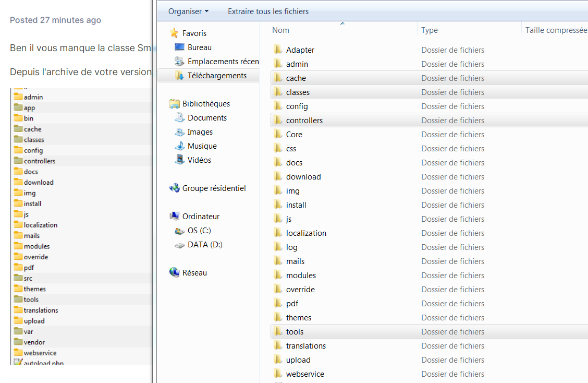Open Vidéos library icon
588x383 pixels.
(x=180, y=160)
